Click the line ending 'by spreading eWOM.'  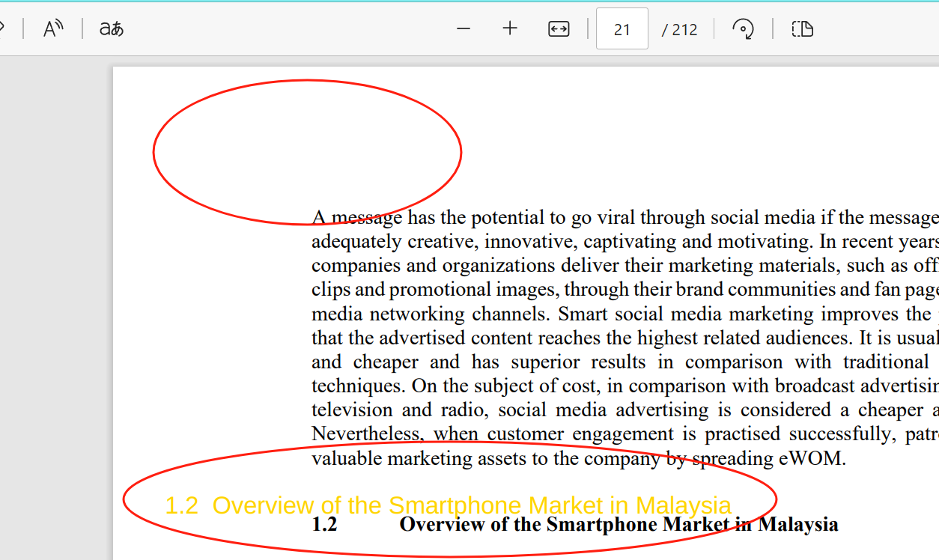[579, 458]
